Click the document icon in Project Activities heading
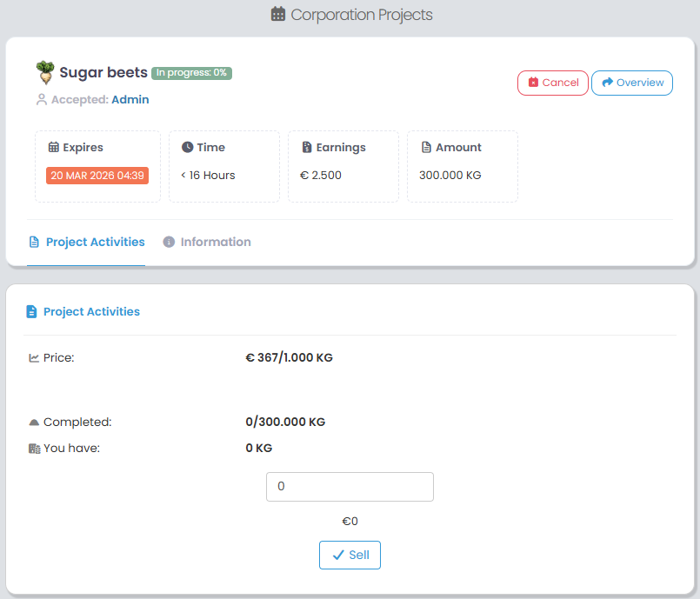 coord(32,311)
